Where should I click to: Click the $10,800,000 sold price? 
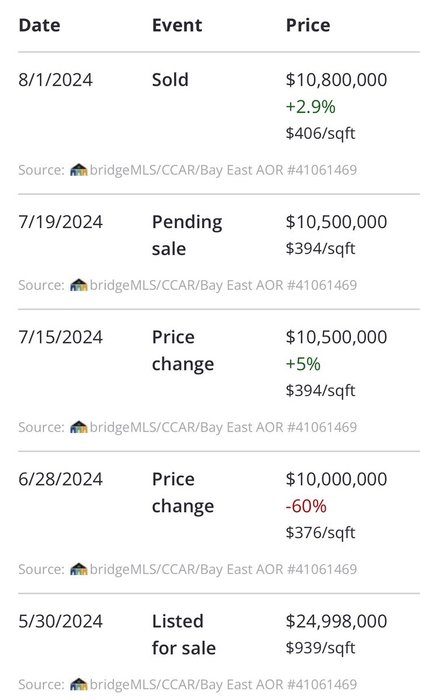click(x=336, y=80)
